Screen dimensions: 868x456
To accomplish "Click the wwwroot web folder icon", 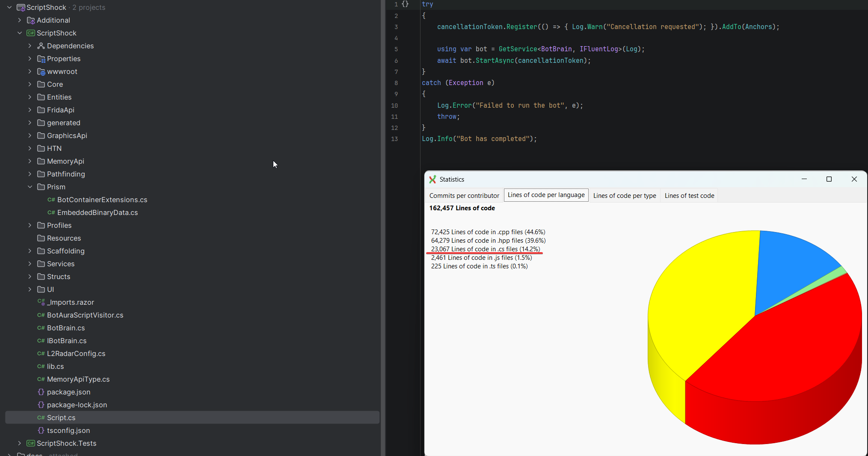I will [41, 71].
